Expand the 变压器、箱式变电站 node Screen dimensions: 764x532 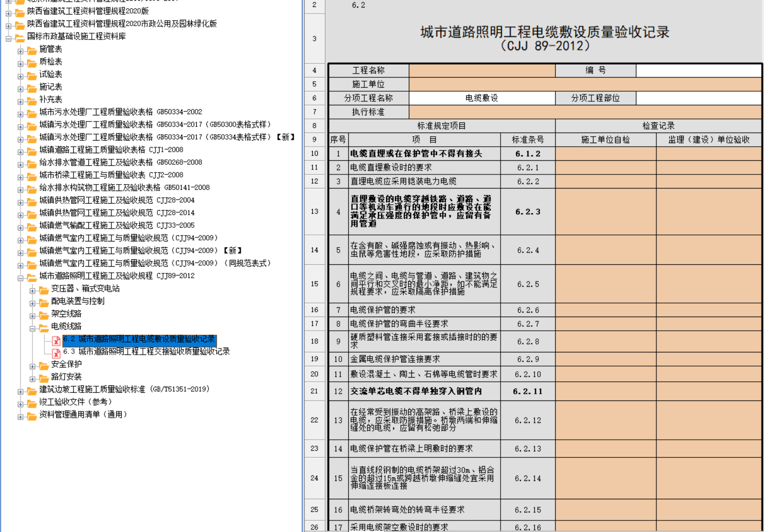coord(32,290)
